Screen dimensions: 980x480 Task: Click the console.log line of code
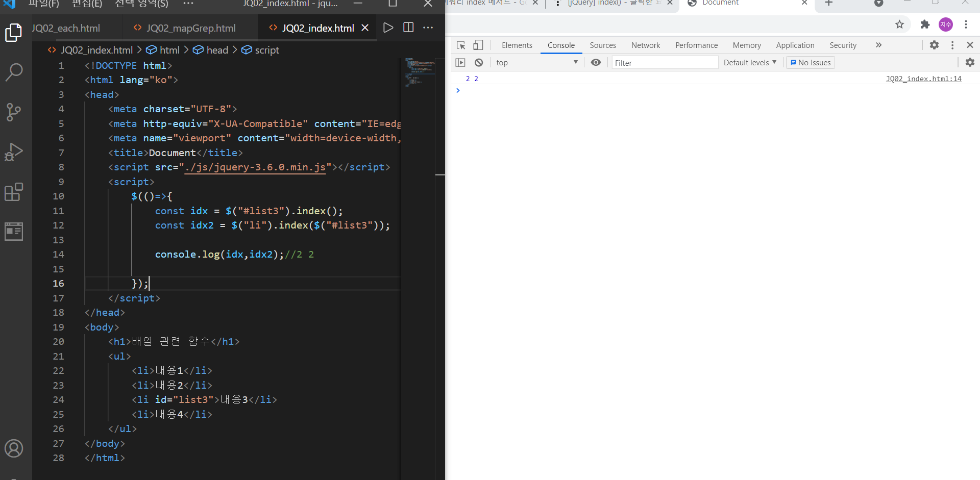(234, 254)
